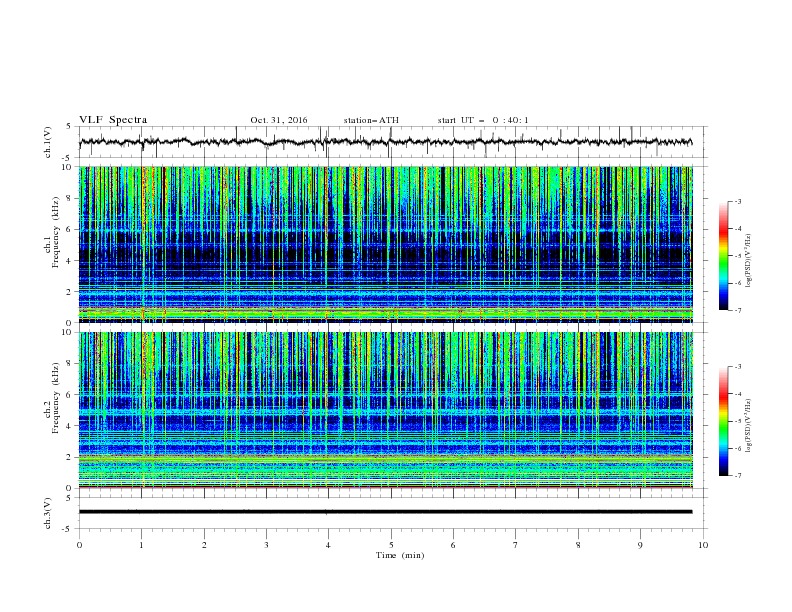Click the 'ch.1(V)' waveform axis label

pos(48,142)
